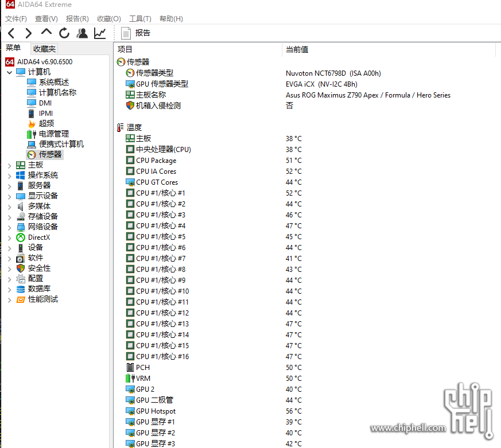Expand the DirectX tree node
Viewport: 501px width, 448px height.
(10, 238)
